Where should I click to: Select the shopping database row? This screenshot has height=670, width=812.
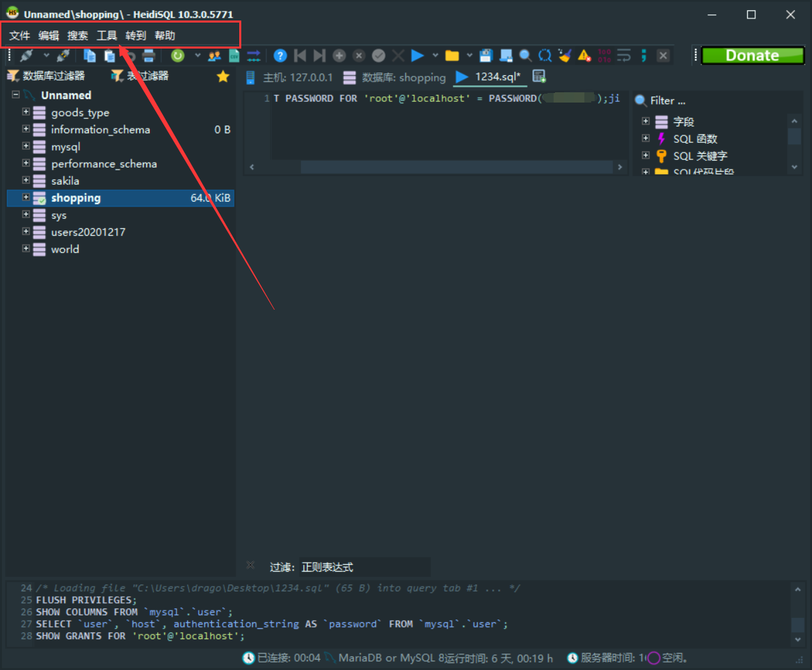coord(120,198)
